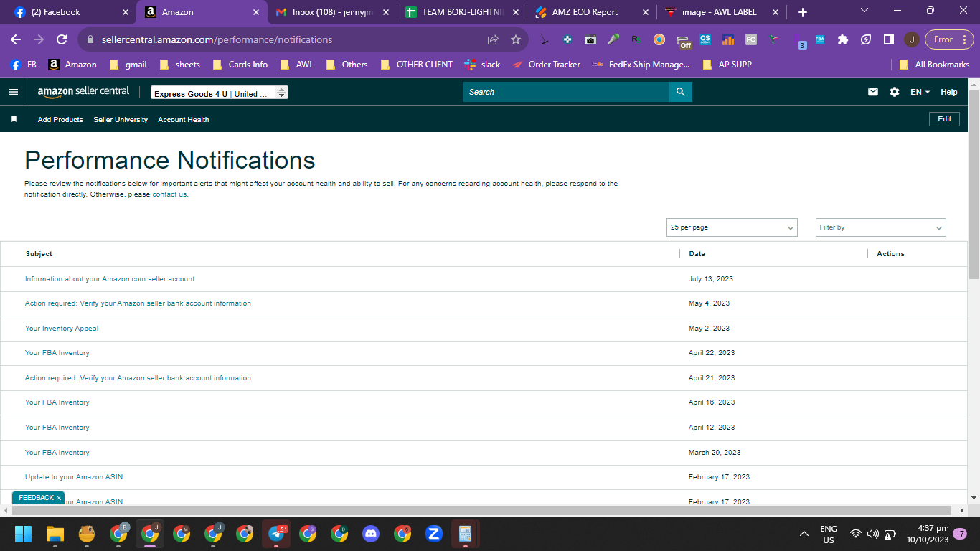Image resolution: width=980 pixels, height=551 pixels.
Task: Go back with the browser back arrow
Action: tap(16, 39)
